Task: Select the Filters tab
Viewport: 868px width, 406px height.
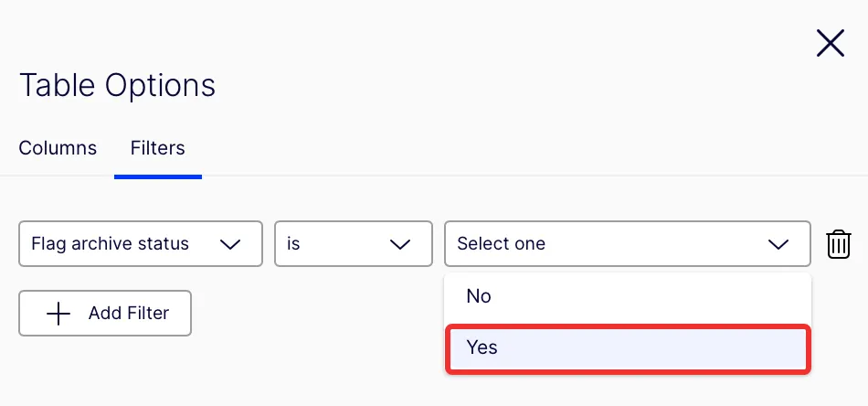Action: (158, 148)
